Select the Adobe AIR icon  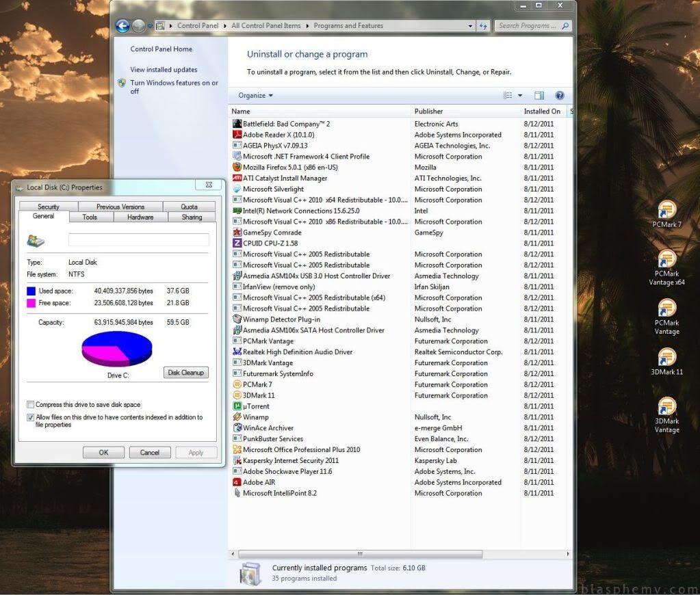[237, 482]
